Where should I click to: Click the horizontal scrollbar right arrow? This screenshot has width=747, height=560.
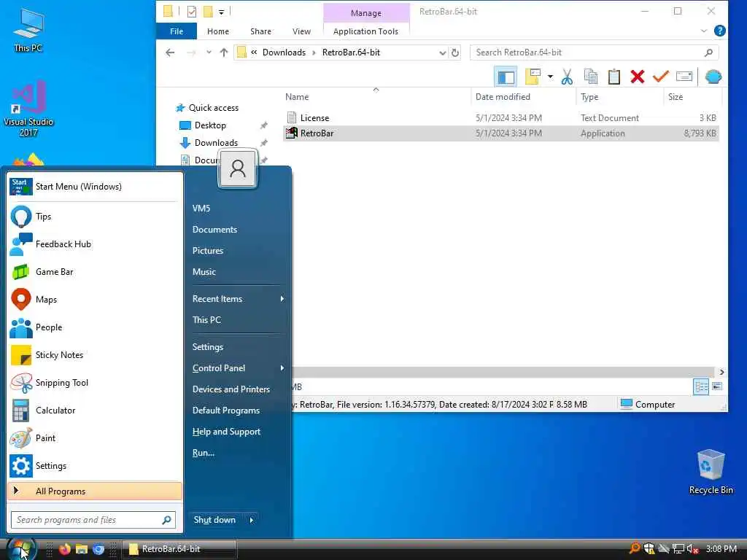721,372
